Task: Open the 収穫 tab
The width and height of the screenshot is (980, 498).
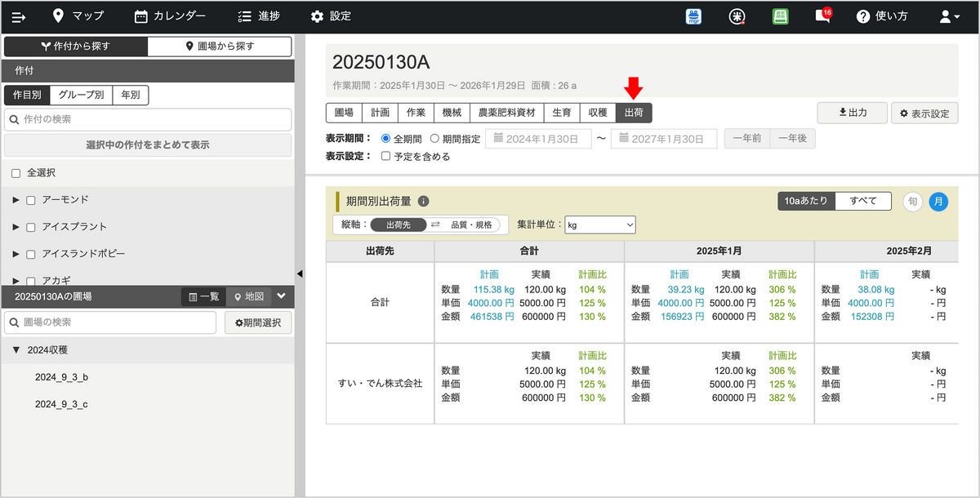Action: (x=598, y=113)
